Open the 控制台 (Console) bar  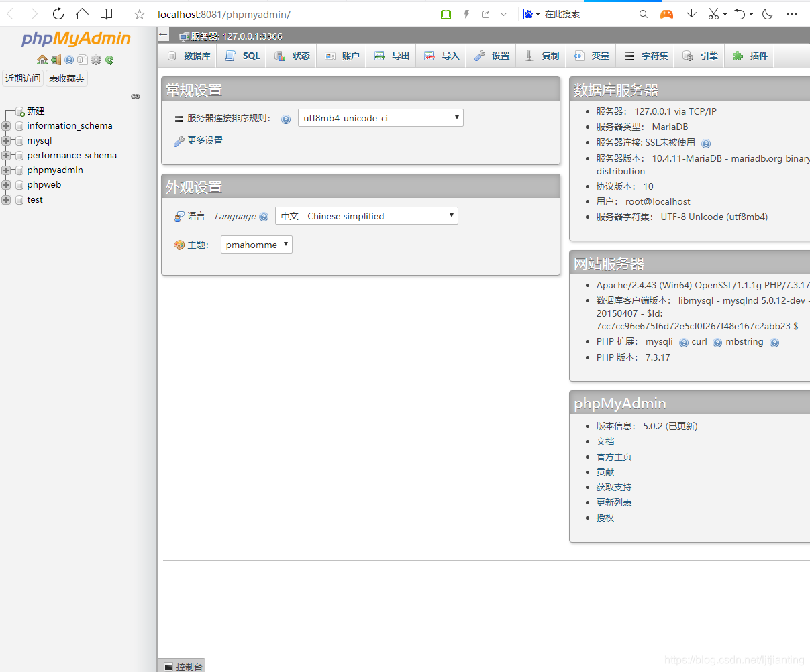(183, 666)
